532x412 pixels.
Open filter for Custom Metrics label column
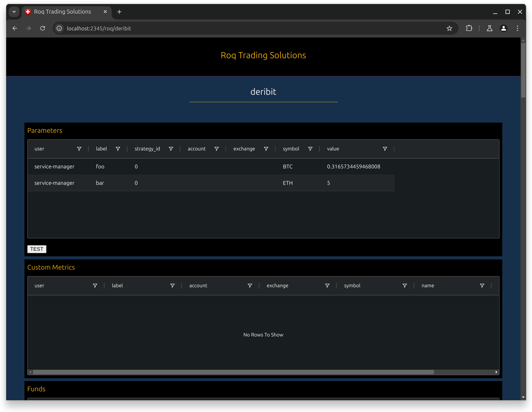[x=172, y=286]
